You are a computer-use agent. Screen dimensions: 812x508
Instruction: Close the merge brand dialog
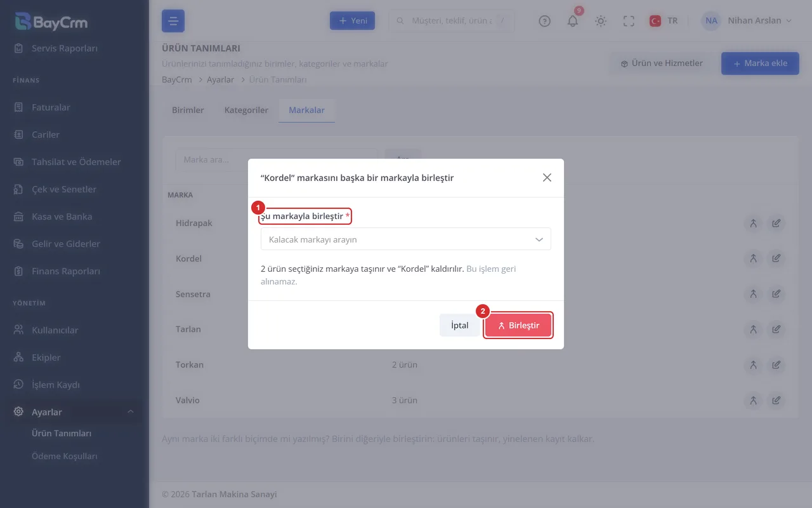coord(547,178)
